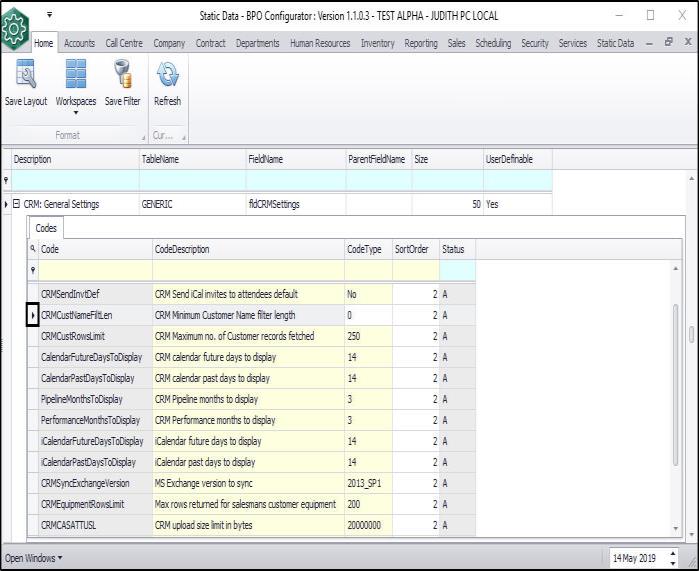Collapse the CRM: General Settings row
The height and width of the screenshot is (571, 699).
[17, 205]
